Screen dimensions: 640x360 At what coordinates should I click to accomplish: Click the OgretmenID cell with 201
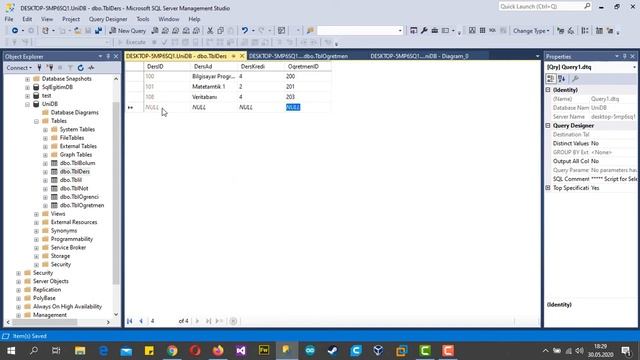tap(307, 87)
